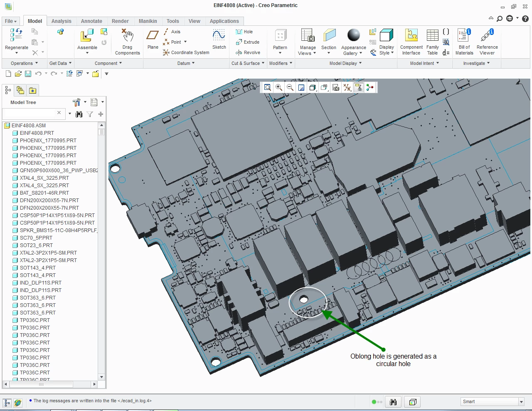
Task: Select SC70_5P.PRT in the model tree
Action: pyautogui.click(x=36, y=238)
